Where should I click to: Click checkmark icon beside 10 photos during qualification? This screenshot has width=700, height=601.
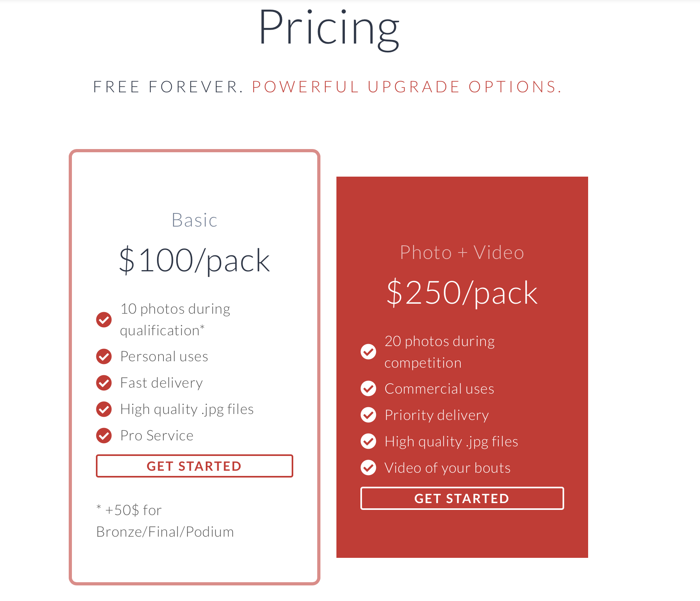(104, 320)
